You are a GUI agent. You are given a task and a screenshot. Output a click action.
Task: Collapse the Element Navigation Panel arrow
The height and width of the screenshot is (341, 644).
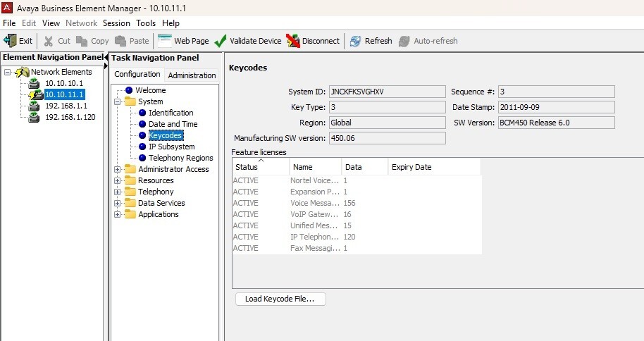[106, 58]
